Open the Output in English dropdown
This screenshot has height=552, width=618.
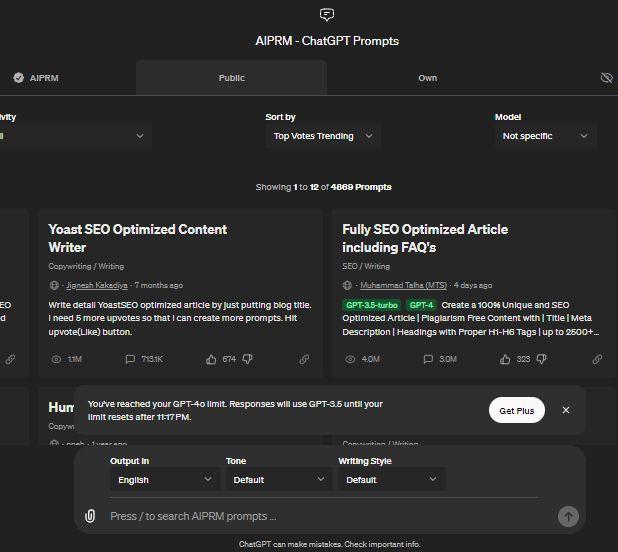tap(165, 480)
